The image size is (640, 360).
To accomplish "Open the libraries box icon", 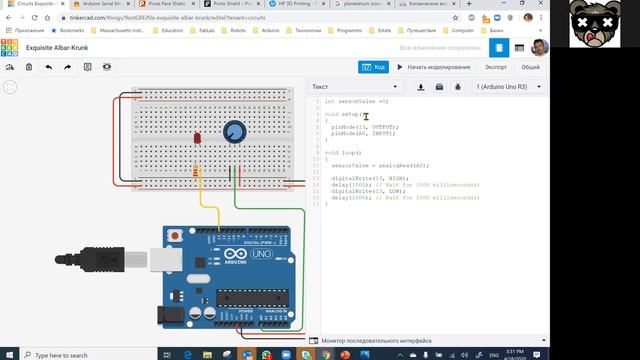I will 439,87.
